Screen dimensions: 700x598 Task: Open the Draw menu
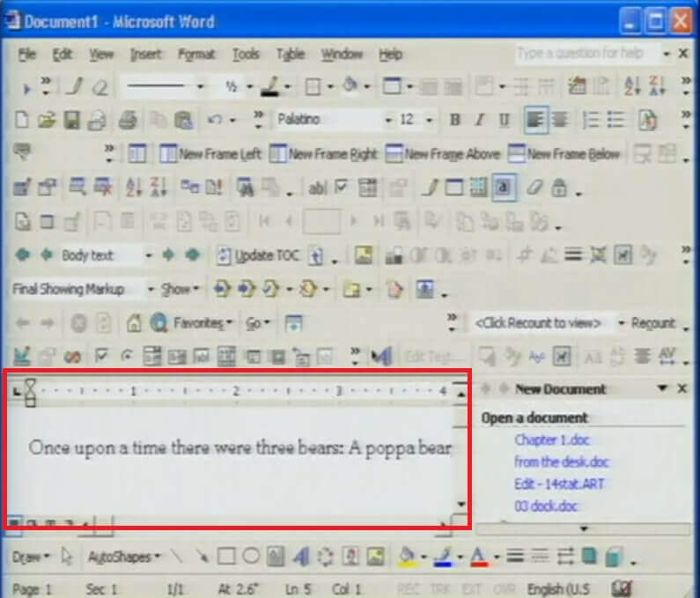click(31, 557)
